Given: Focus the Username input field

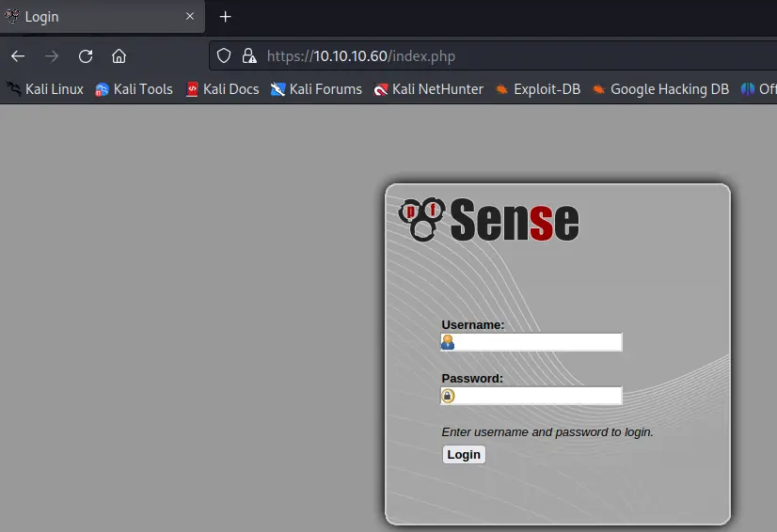Looking at the screenshot, I should point(531,342).
